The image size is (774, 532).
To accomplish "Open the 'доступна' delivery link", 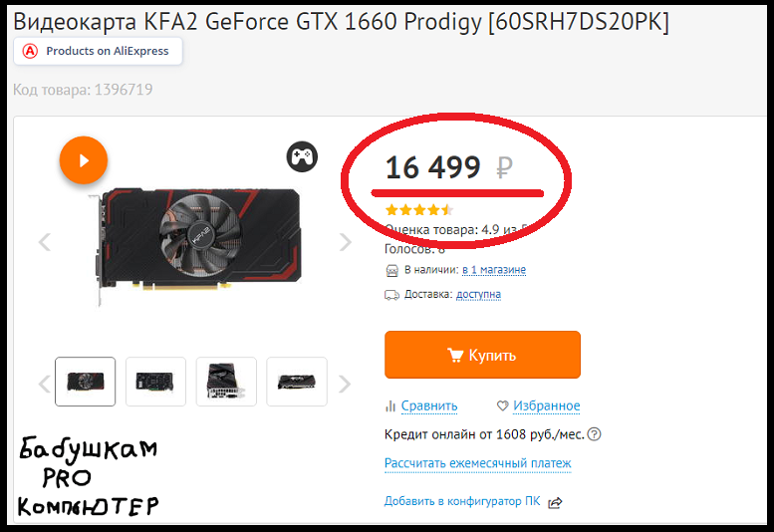I will point(478,295).
